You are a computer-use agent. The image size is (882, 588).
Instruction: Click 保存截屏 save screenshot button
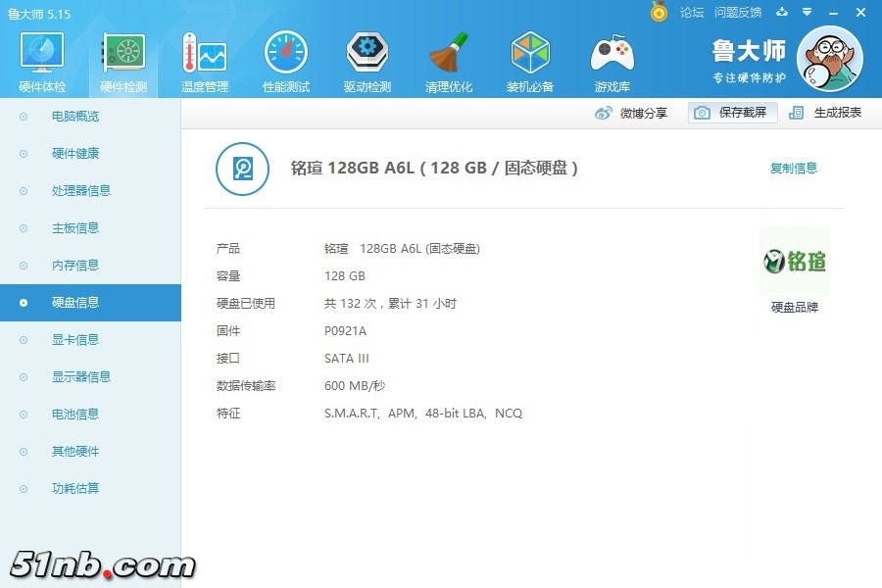732,113
